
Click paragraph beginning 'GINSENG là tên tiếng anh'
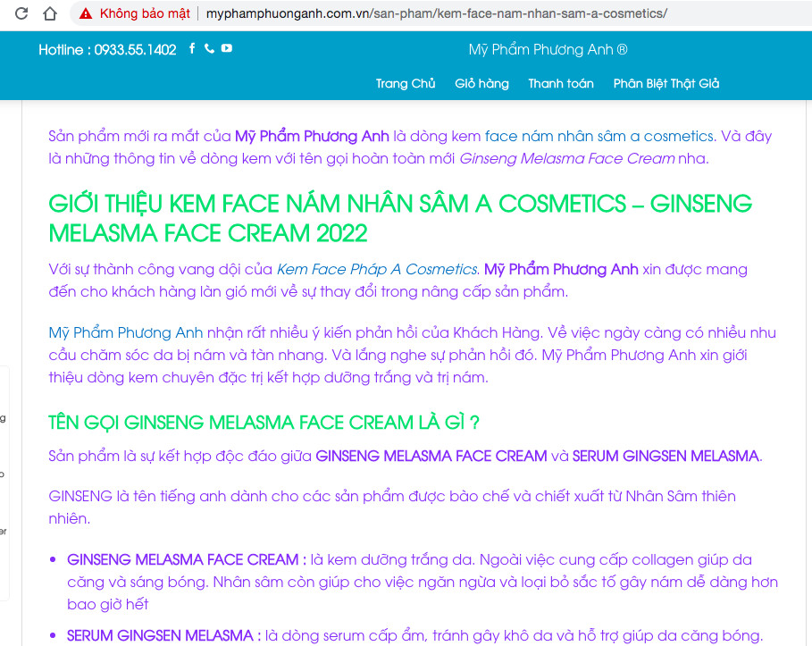pyautogui.click(x=392, y=508)
